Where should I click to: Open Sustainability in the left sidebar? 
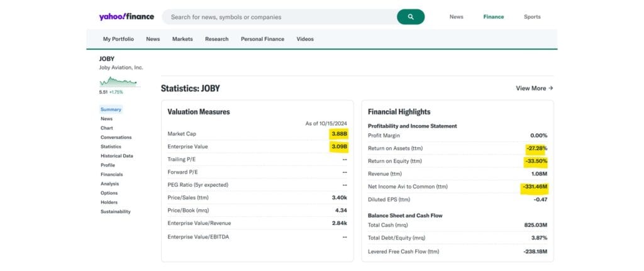[x=115, y=212]
